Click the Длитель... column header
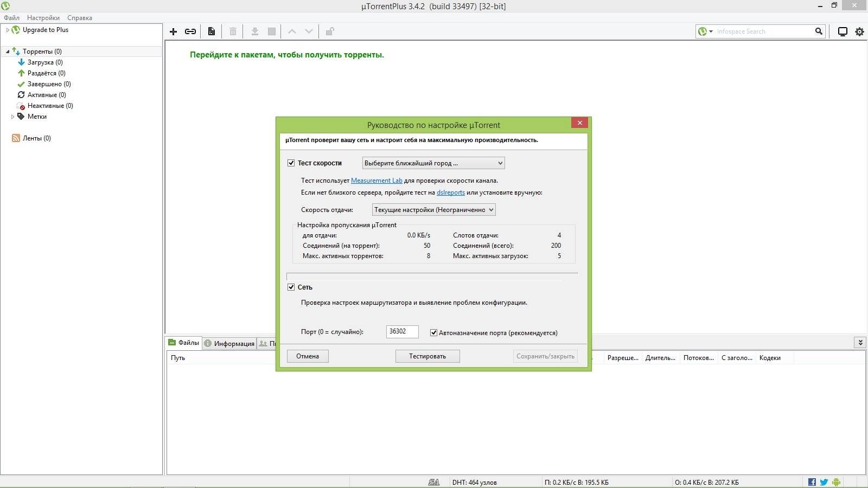 pyautogui.click(x=661, y=358)
